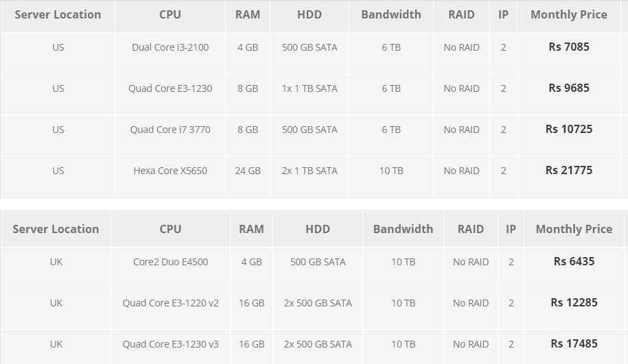Open the Rs 21775 Hexa Core price
The image size is (628, 364).
click(x=569, y=171)
